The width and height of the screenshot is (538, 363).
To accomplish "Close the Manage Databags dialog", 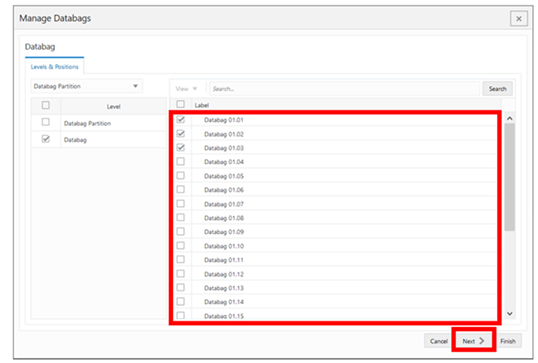I will (x=518, y=19).
